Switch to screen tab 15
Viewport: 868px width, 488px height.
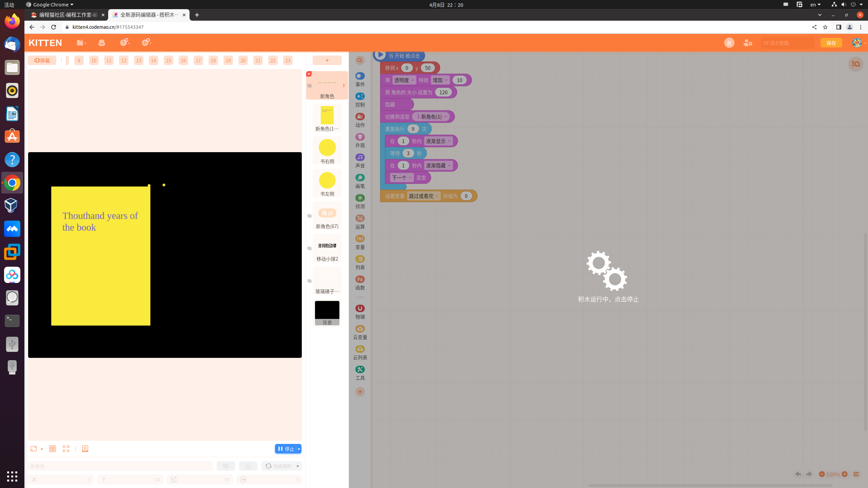click(169, 60)
